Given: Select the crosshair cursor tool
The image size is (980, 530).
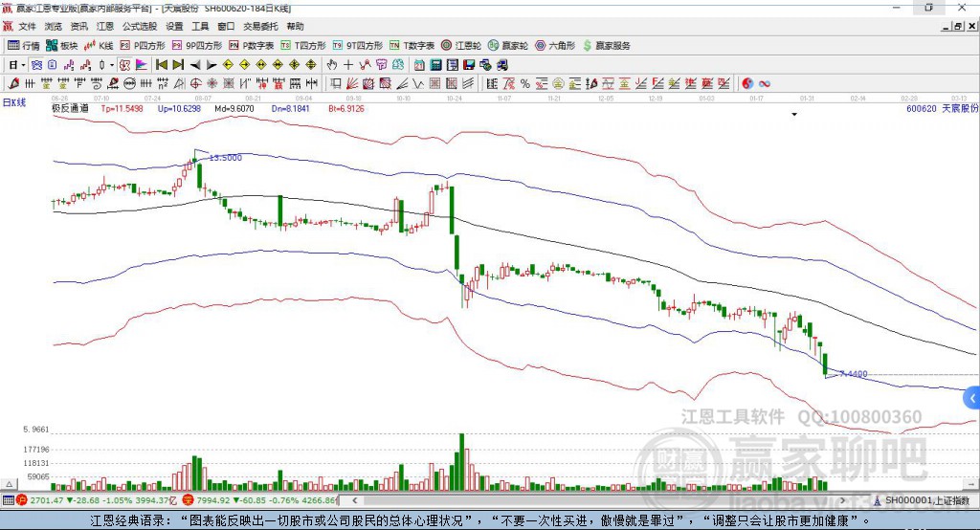Looking at the screenshot, I should [x=348, y=65].
